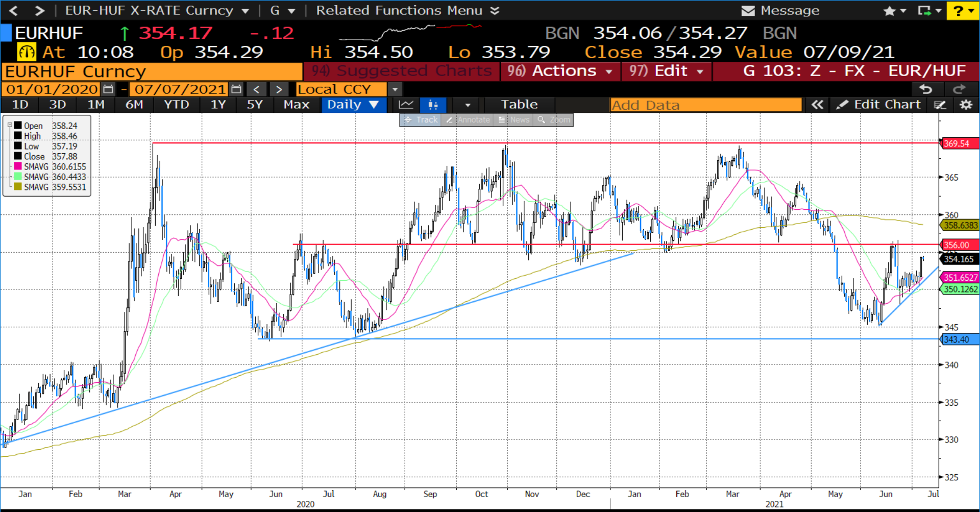Collapse the legend tree minus box
Image resolution: width=980 pixels, height=512 pixels.
tap(10, 125)
